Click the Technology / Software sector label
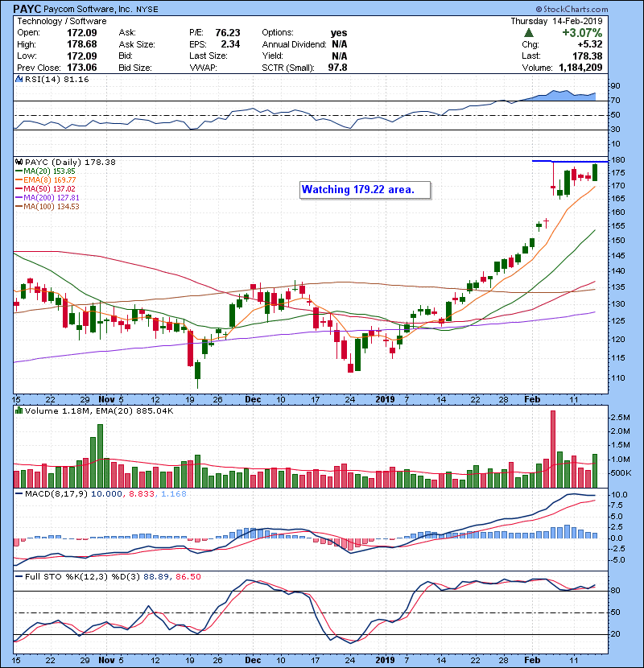The height and width of the screenshot is (668, 644). (x=62, y=21)
